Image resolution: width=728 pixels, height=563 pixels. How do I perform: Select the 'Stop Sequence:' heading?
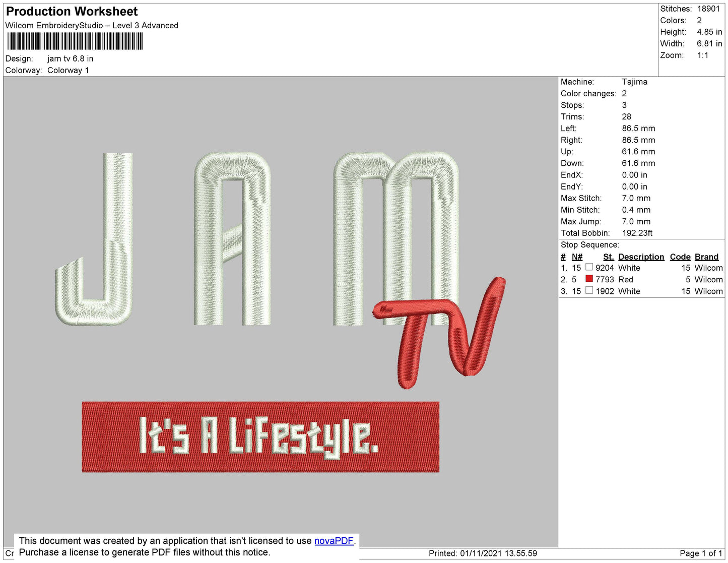(x=589, y=245)
